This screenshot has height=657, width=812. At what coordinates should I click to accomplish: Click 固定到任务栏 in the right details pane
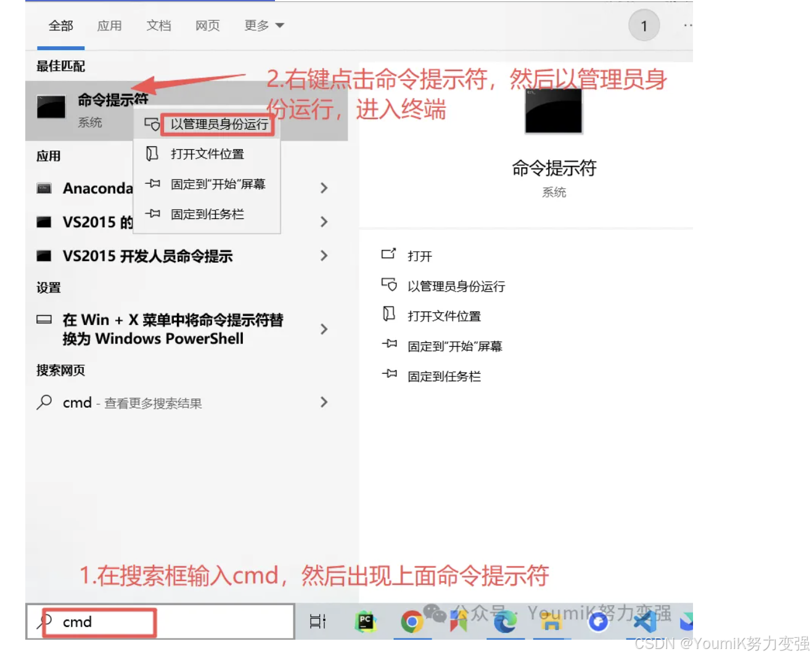444,376
